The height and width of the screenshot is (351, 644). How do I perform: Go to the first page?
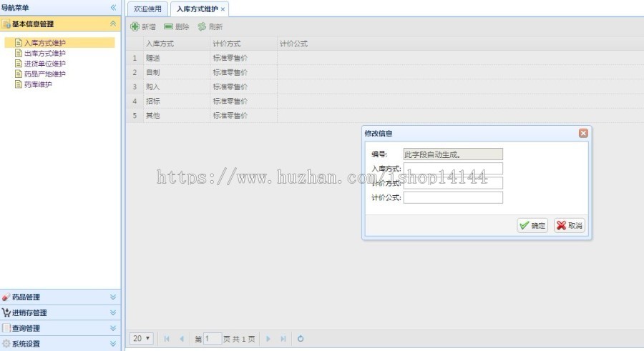coord(167,339)
